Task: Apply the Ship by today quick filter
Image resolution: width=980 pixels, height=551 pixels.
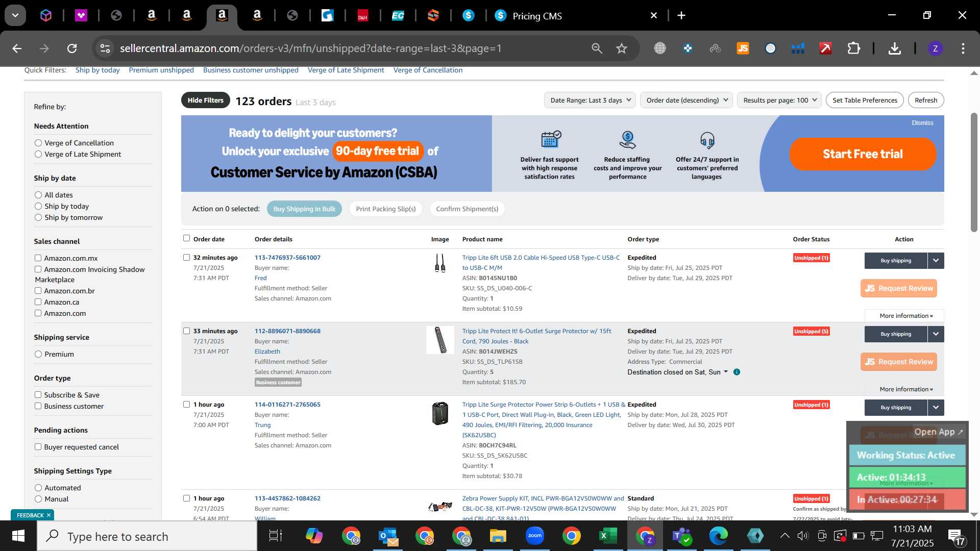Action: tap(97, 70)
